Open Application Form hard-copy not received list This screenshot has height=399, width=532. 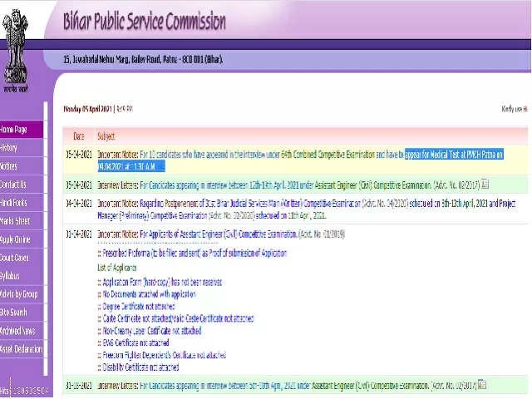(162, 282)
